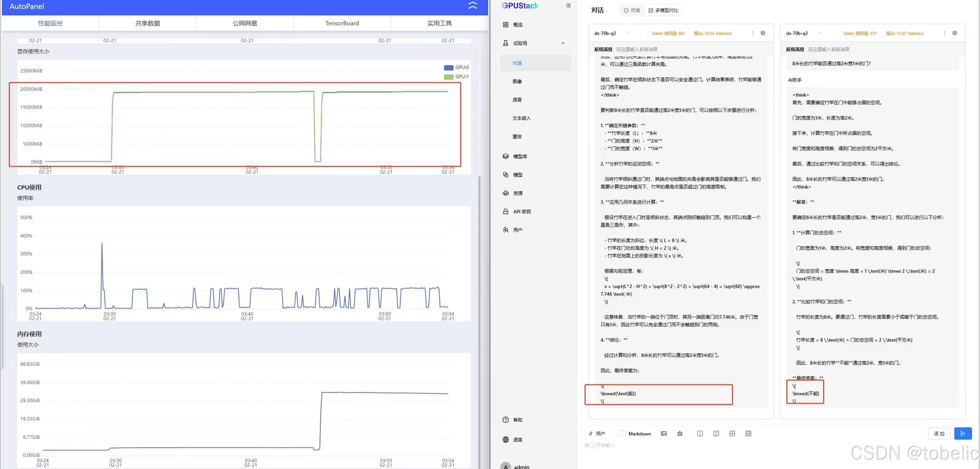Image resolution: width=980 pixels, height=469 pixels.
Task: Click the image upload icon
Action: coord(664,433)
